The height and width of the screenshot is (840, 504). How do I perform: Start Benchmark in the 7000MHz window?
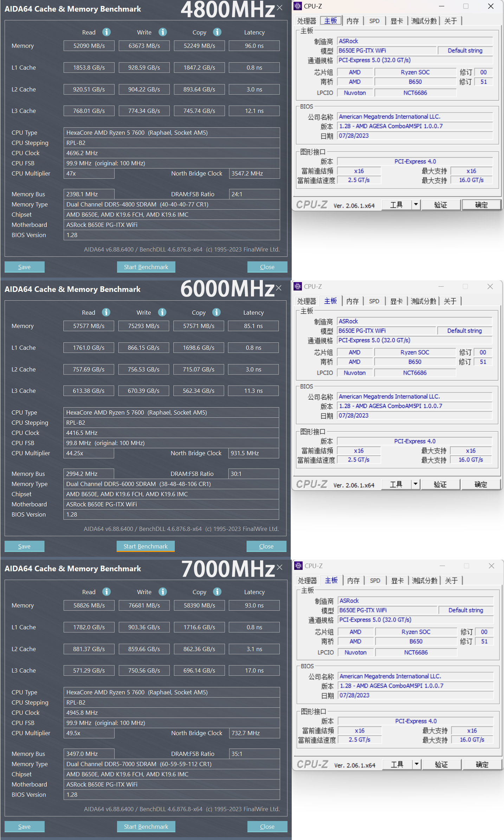[x=146, y=827]
